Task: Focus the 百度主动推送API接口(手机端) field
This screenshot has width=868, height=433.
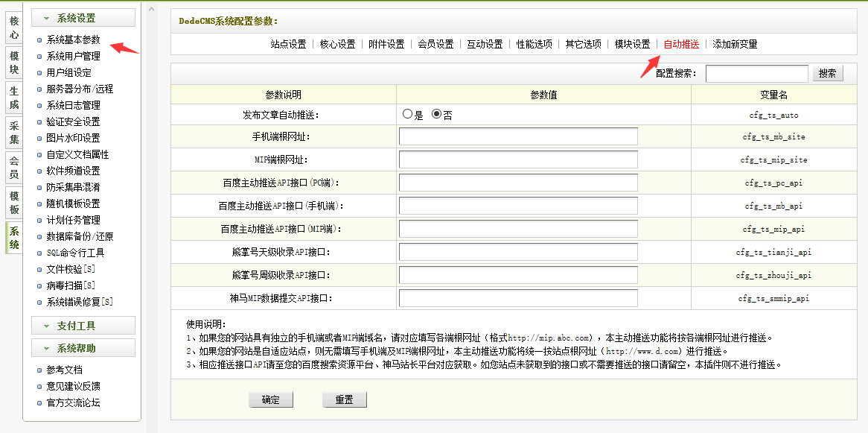Action: 518,206
